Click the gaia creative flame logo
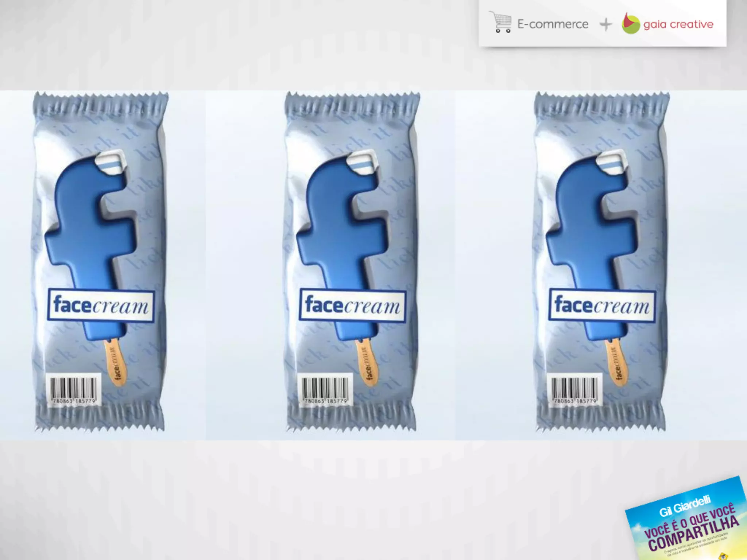The width and height of the screenshot is (747, 560). pos(630,23)
